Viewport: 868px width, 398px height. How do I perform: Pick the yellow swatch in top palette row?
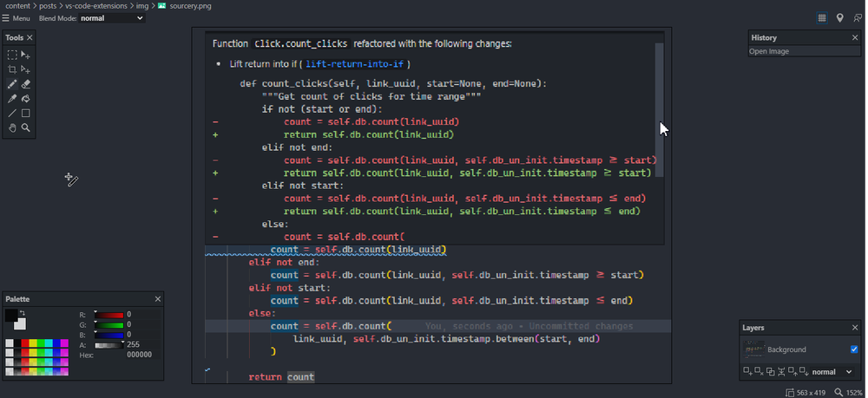(33, 343)
